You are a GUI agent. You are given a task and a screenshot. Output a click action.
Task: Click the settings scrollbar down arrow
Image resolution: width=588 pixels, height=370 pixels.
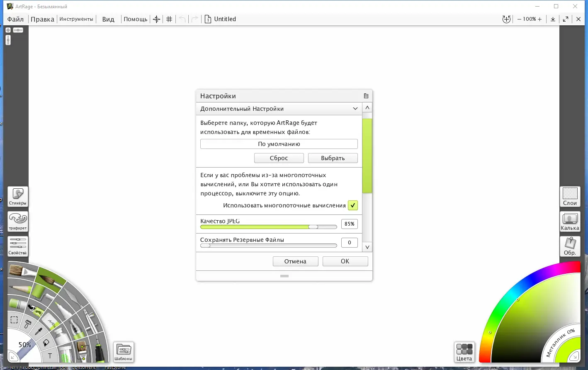point(367,247)
